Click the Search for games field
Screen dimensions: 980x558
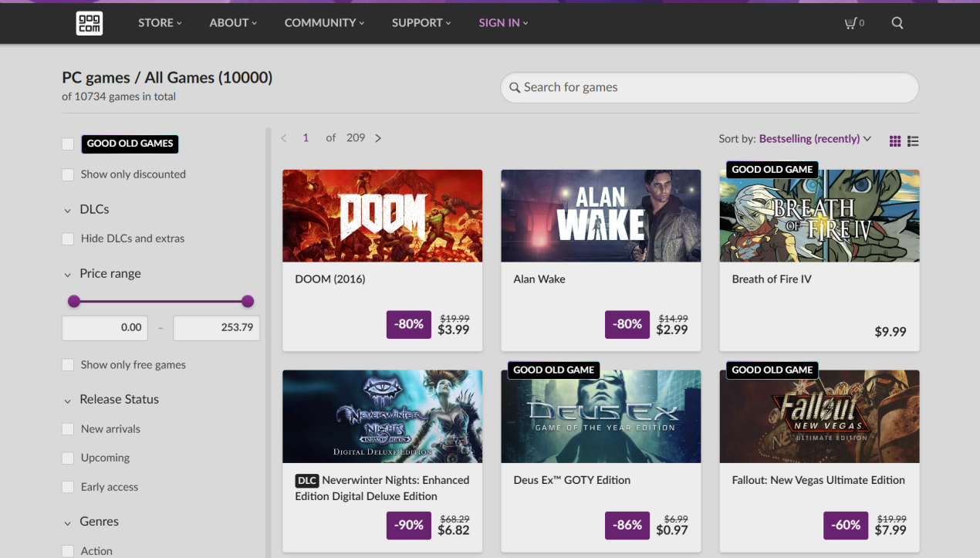[x=710, y=88]
